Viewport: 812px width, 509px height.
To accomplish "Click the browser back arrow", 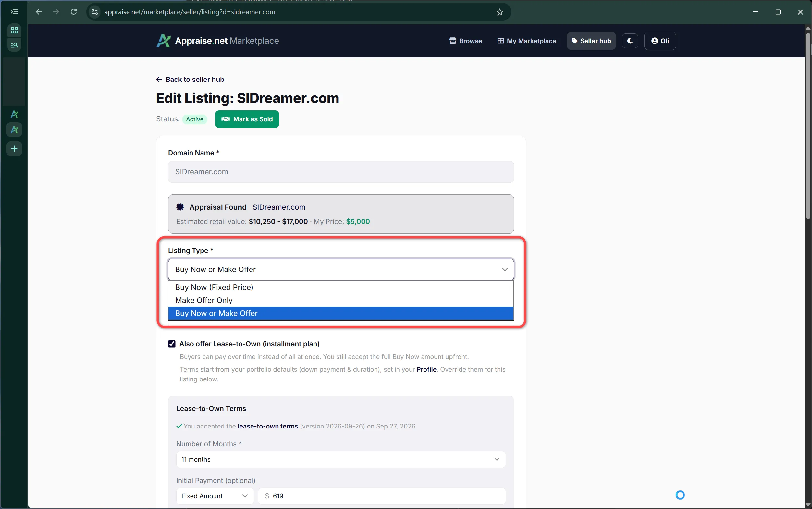I will click(x=39, y=12).
